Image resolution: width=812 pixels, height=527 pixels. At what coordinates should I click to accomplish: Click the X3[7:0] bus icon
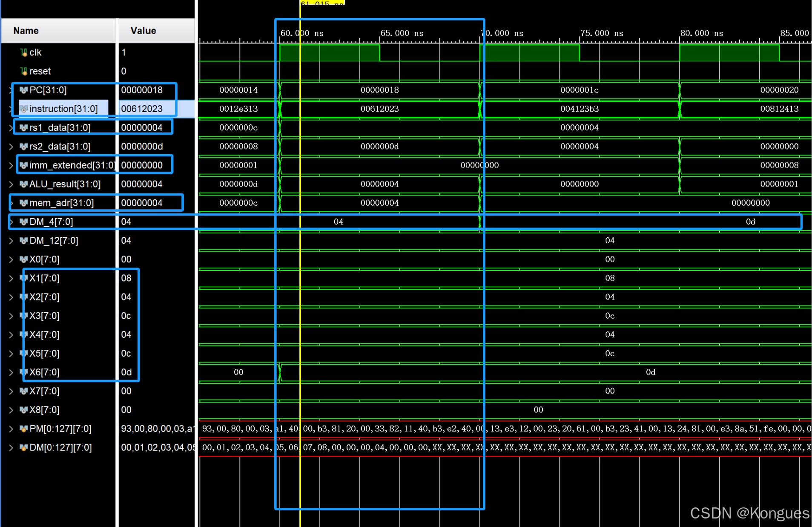click(x=24, y=316)
